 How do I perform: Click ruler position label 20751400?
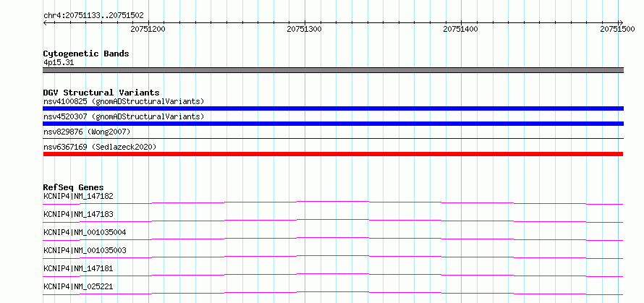pyautogui.click(x=461, y=29)
